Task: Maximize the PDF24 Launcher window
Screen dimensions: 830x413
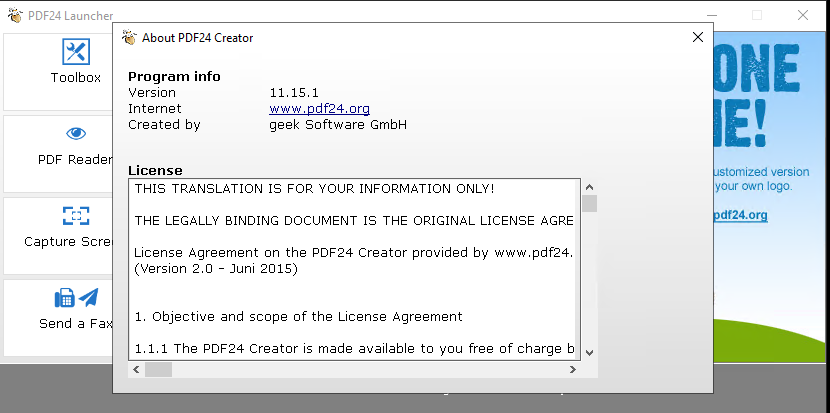Action: (x=757, y=14)
